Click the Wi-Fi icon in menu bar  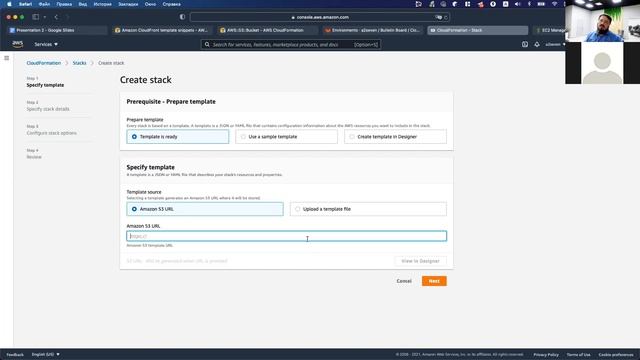click(x=554, y=4)
